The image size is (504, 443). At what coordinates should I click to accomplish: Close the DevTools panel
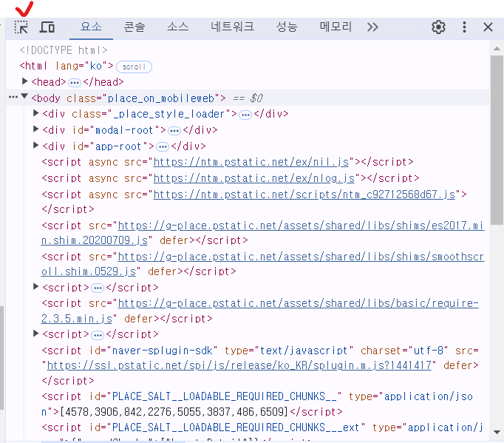488,27
